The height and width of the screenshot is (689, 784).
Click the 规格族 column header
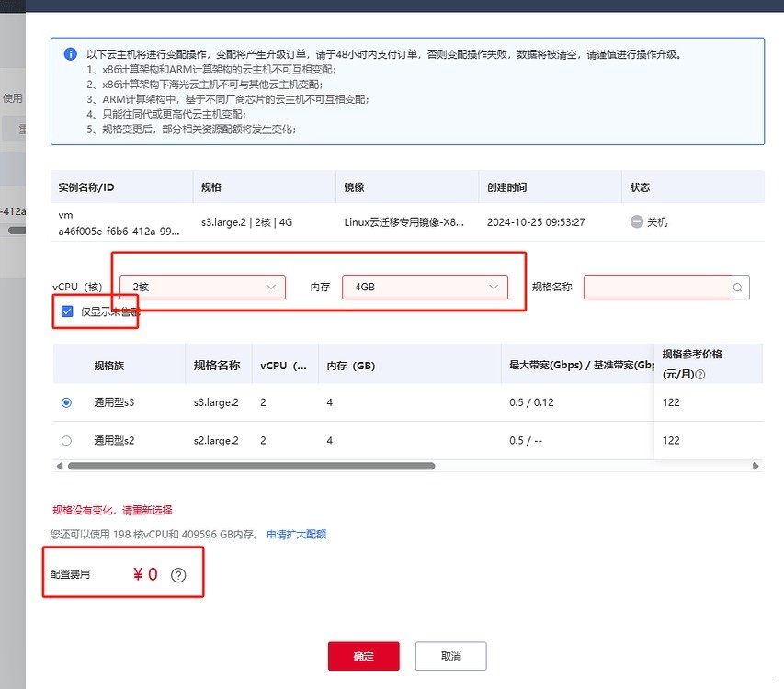108,365
